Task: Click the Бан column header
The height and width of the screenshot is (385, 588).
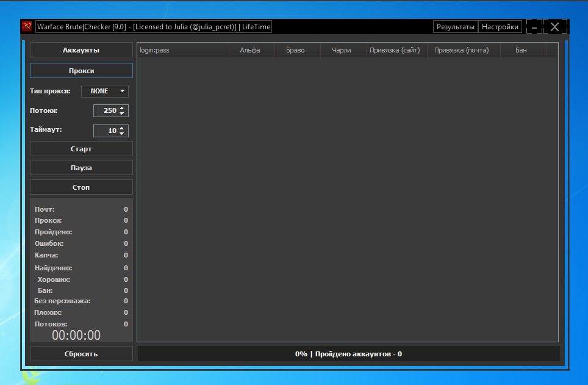Action: [x=521, y=50]
